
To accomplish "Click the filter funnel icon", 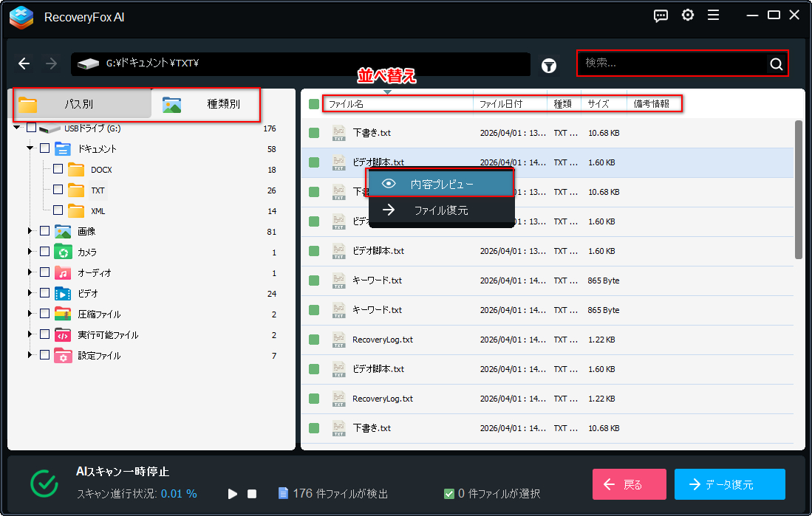I will [548, 65].
